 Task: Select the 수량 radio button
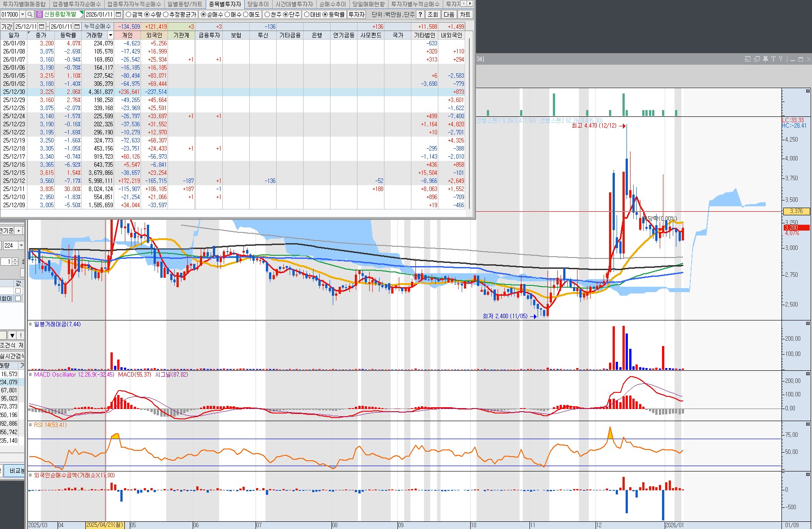click(146, 14)
